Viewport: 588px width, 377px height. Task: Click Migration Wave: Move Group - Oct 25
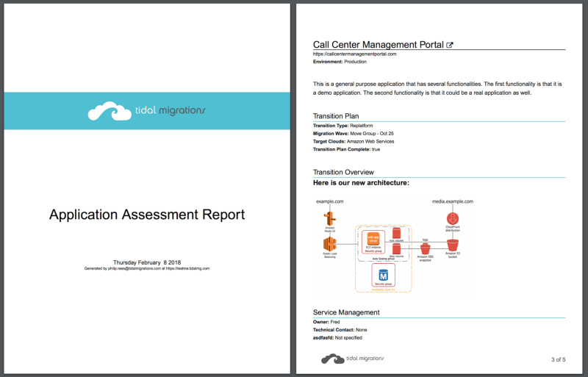pyautogui.click(x=354, y=134)
